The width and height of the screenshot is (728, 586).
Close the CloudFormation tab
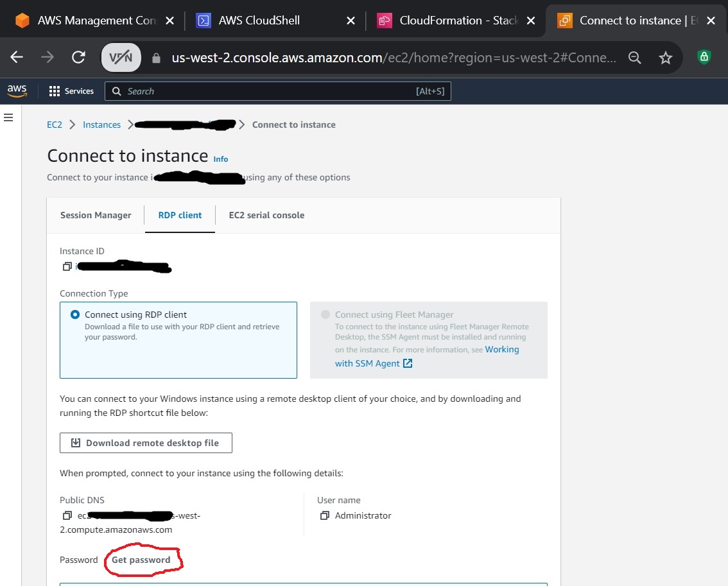point(531,21)
